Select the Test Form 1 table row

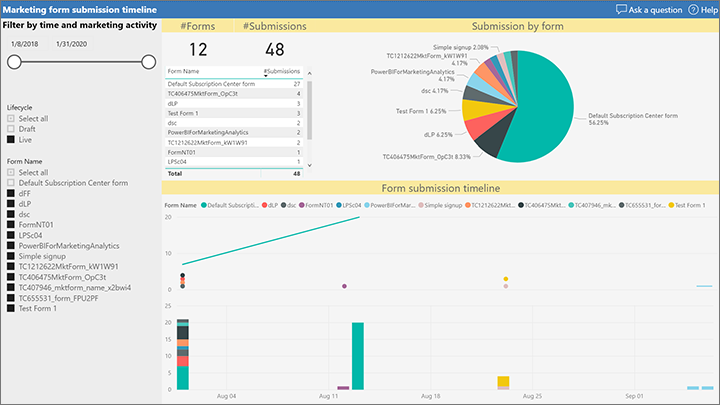234,113
